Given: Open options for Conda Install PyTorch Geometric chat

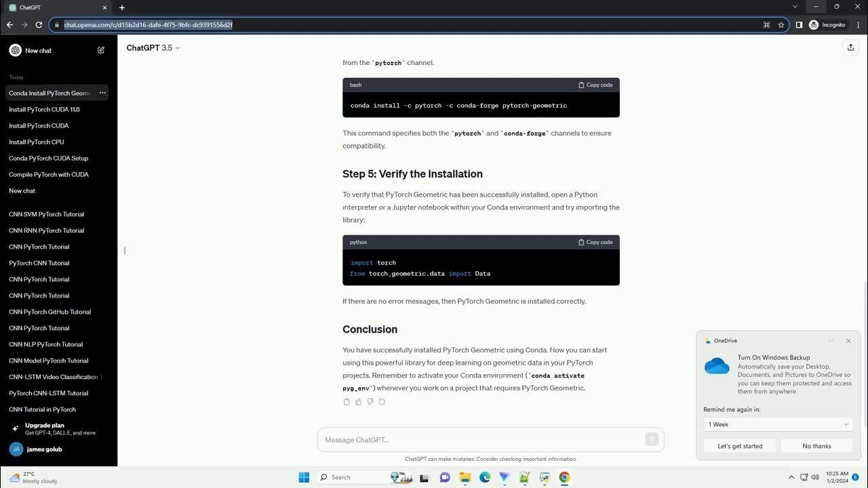Looking at the screenshot, I should [x=102, y=93].
